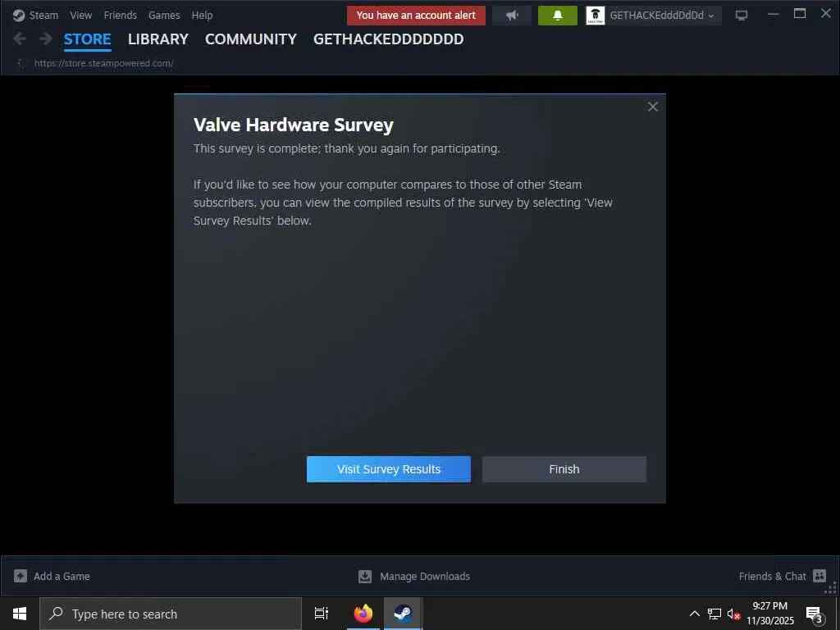Open Task View on the taskbar
This screenshot has height=630, width=840.
[x=322, y=614]
